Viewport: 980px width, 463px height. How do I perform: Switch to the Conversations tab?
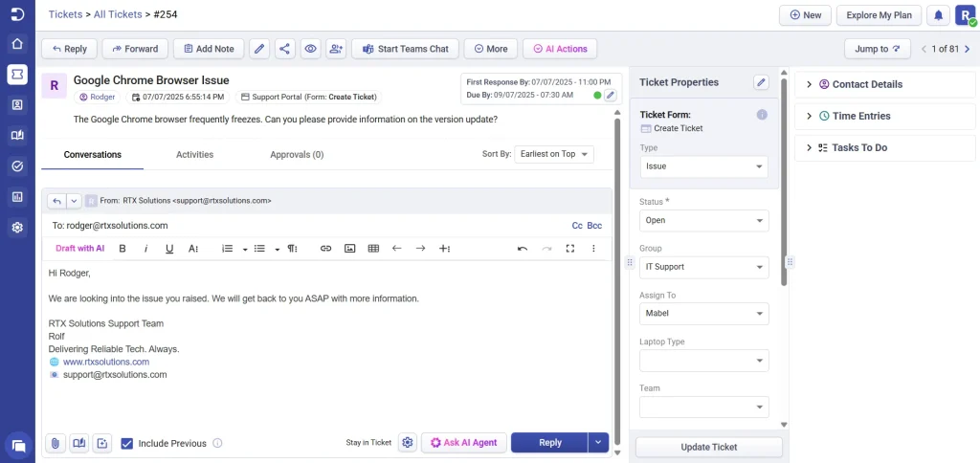coord(93,154)
